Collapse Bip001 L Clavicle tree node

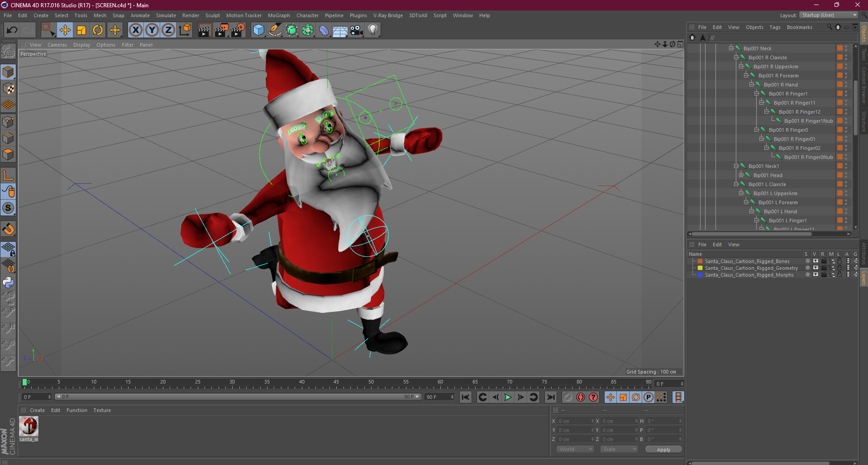click(x=736, y=184)
